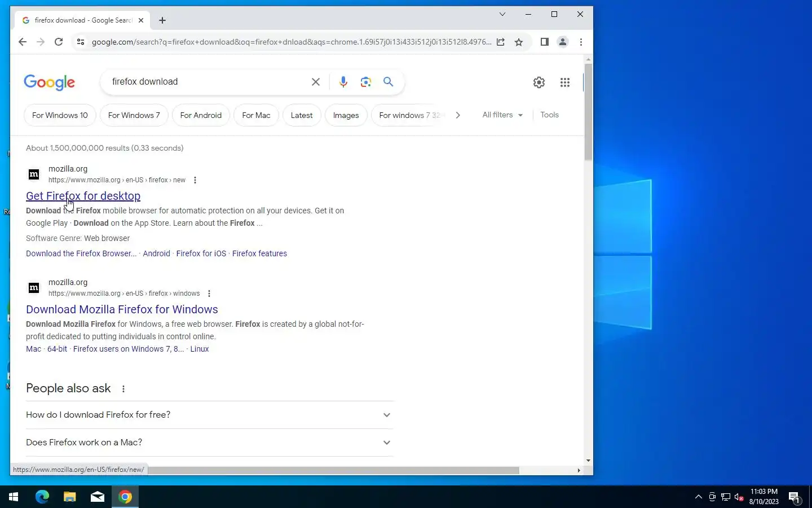
Task: Open a new tab with plus button
Action: [162, 20]
